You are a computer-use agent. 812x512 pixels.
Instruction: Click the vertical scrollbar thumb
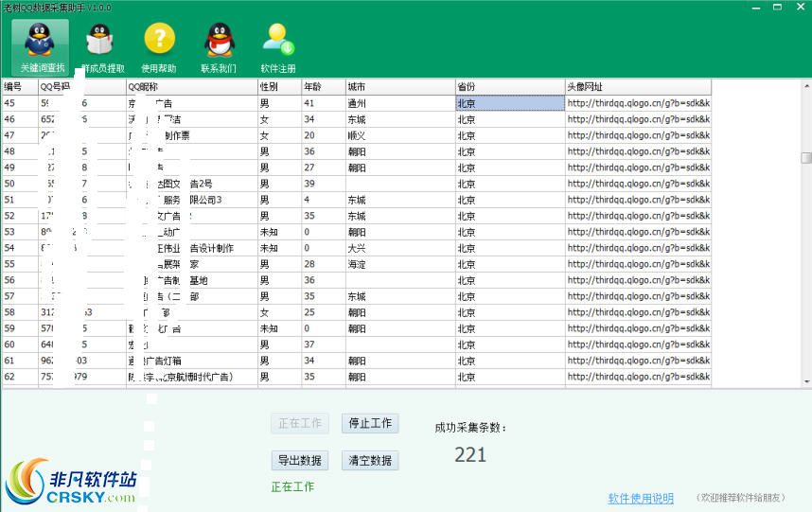[x=806, y=157]
